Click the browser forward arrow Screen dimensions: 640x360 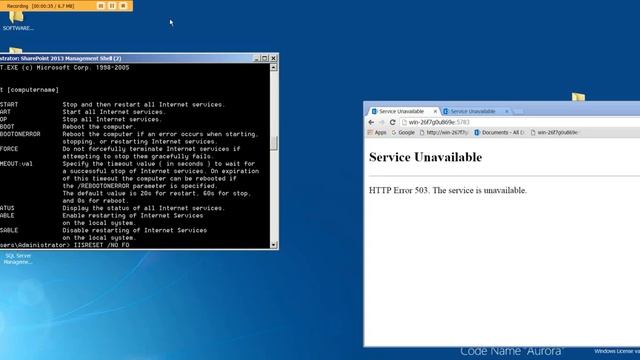[x=382, y=122]
